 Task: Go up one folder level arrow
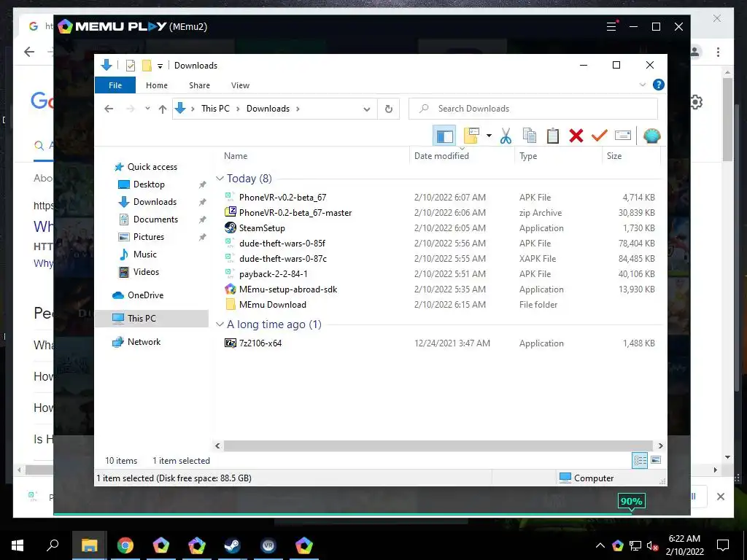point(163,109)
